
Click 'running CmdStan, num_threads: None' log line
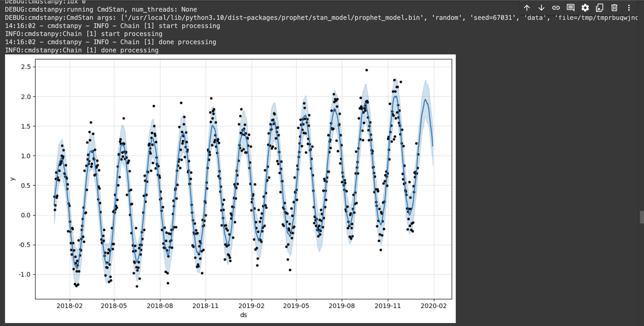click(101, 10)
